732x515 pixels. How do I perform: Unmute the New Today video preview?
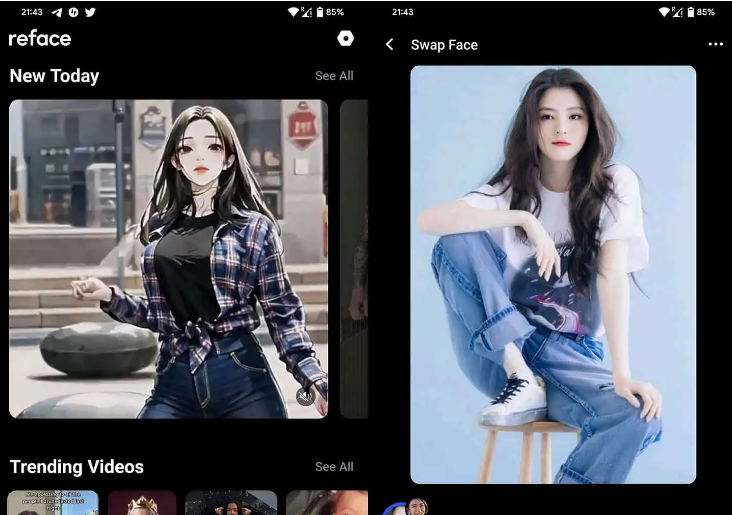306,396
